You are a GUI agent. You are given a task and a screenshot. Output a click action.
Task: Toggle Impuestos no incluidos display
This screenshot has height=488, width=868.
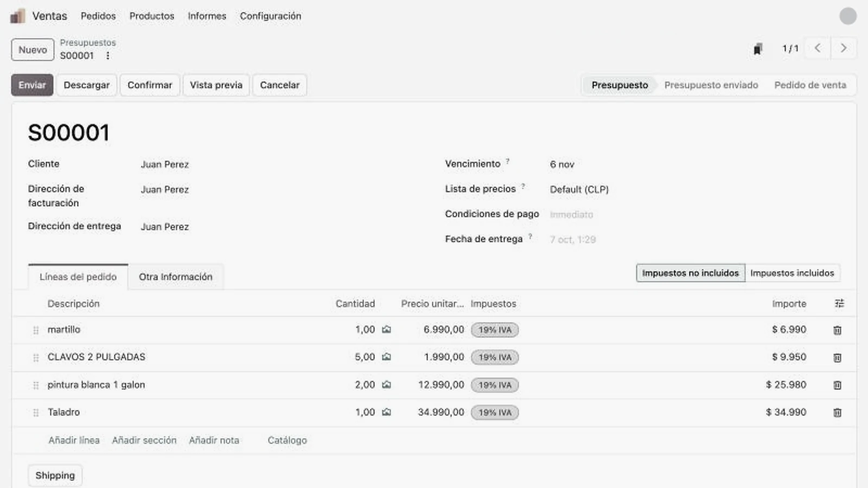coord(690,273)
